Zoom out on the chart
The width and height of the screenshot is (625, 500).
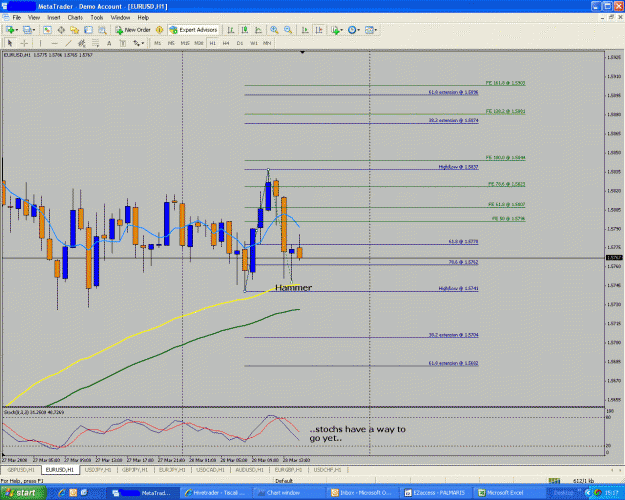[x=288, y=30]
